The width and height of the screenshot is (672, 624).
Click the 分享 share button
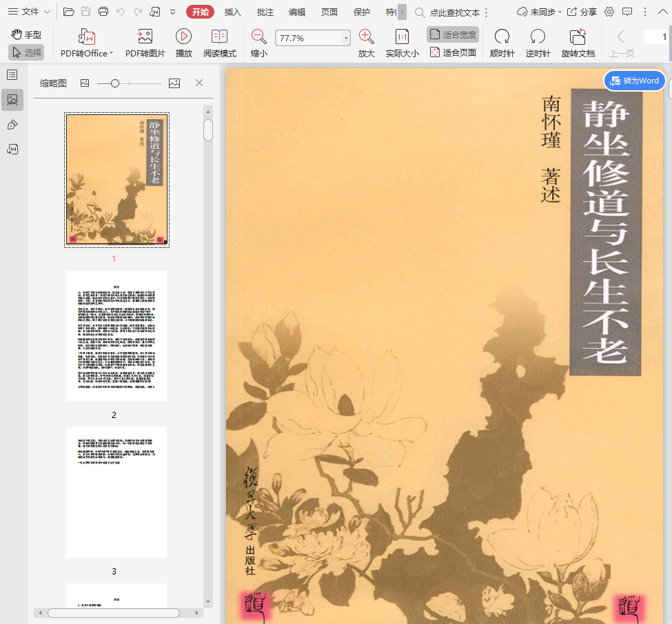[x=582, y=12]
